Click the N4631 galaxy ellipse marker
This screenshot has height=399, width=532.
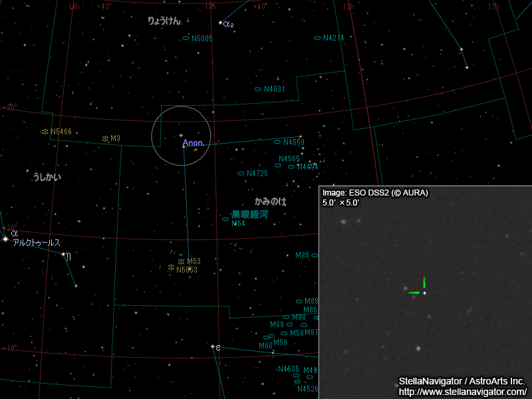pyautogui.click(x=258, y=89)
